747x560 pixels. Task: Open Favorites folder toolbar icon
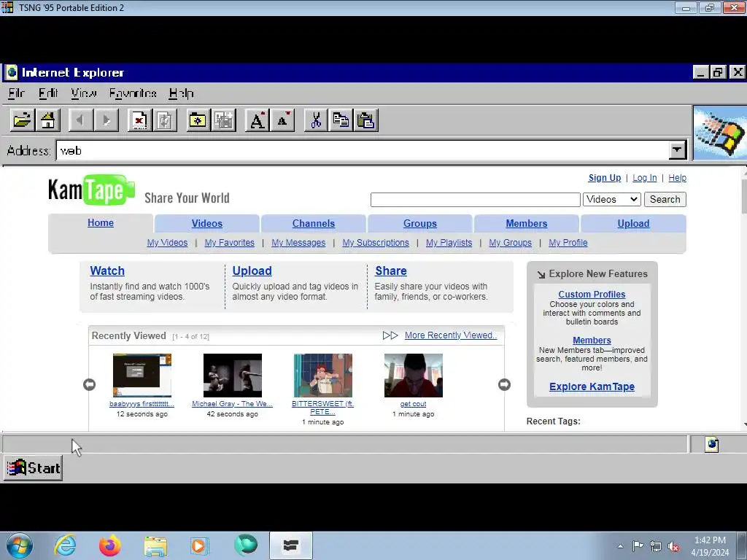[x=198, y=120]
